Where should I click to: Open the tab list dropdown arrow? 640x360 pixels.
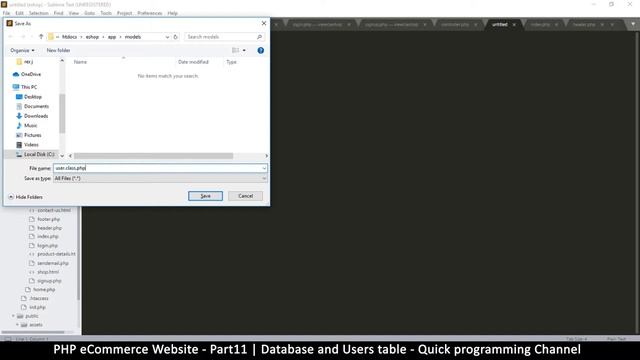click(633, 24)
